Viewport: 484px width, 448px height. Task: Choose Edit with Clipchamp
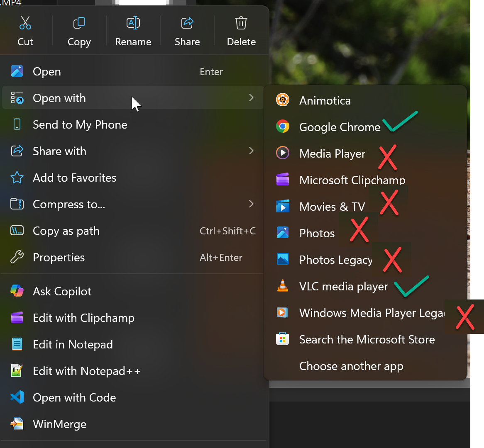[133, 317]
